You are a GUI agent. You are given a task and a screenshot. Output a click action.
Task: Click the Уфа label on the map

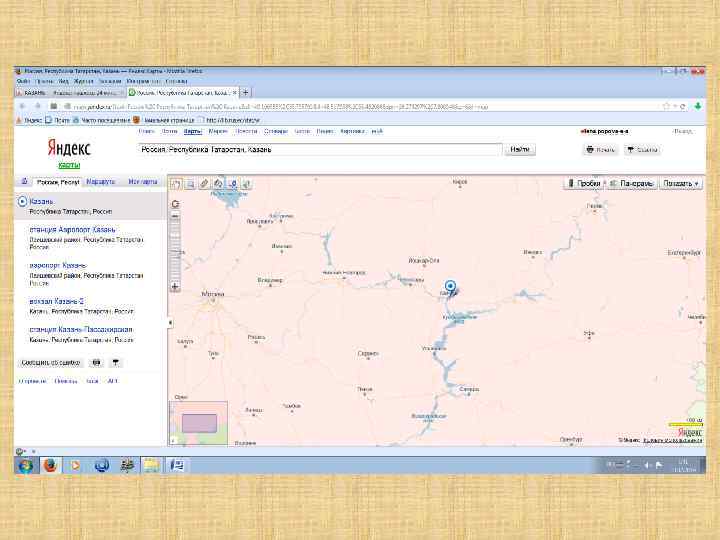(x=589, y=333)
